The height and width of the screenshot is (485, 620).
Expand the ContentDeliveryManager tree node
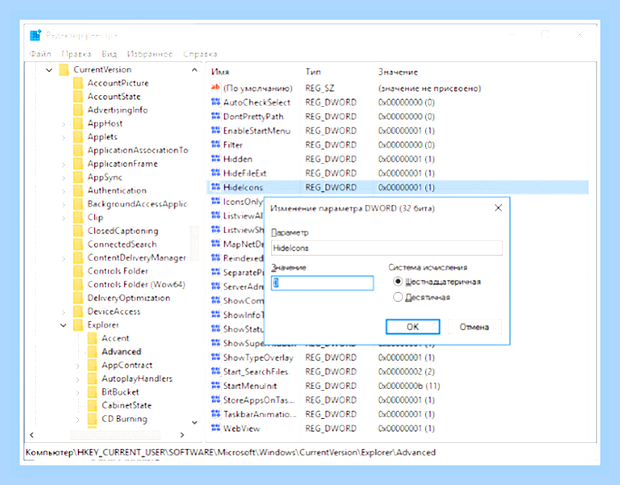coord(64,259)
